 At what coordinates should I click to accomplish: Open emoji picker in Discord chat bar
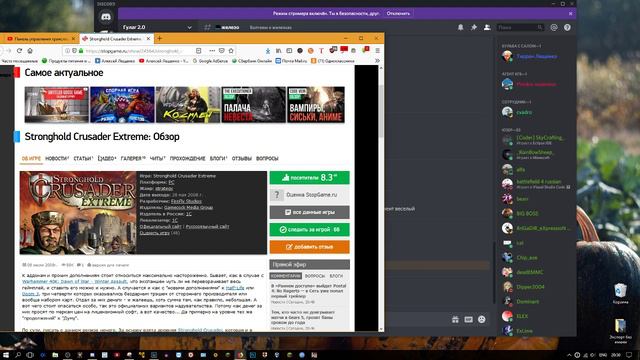(482, 320)
